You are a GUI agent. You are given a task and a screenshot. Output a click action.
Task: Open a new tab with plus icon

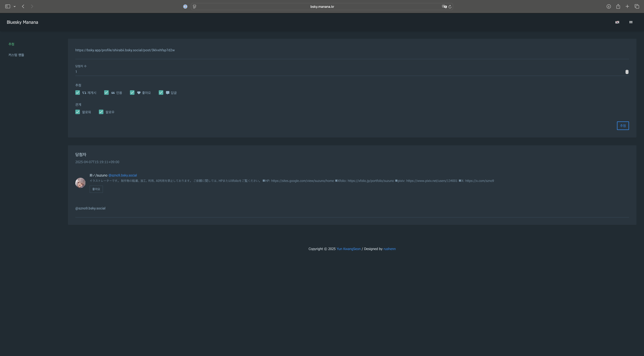627,7
